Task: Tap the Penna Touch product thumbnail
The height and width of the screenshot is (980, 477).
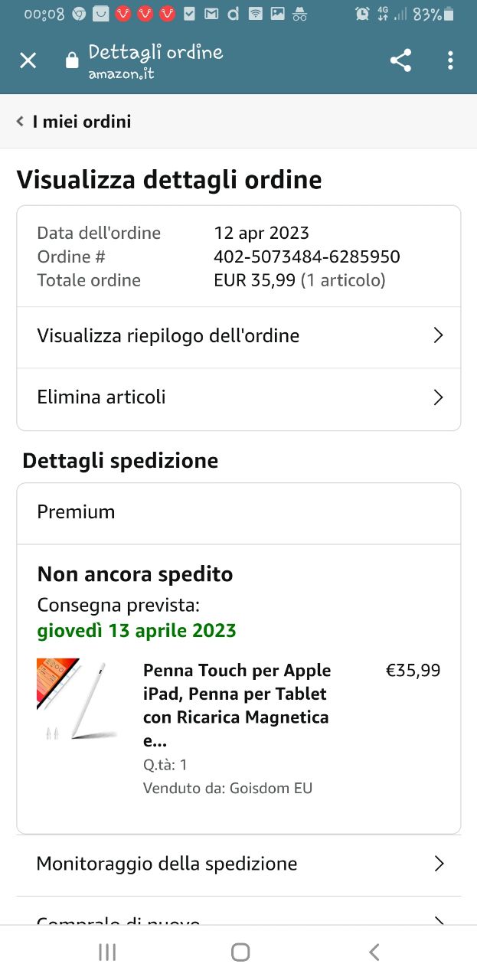Action: click(77, 699)
